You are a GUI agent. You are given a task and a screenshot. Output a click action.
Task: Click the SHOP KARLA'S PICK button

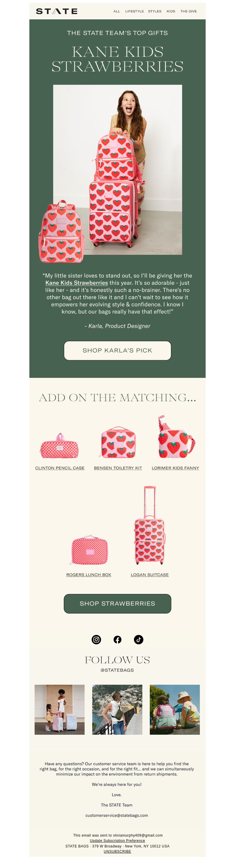click(x=117, y=350)
